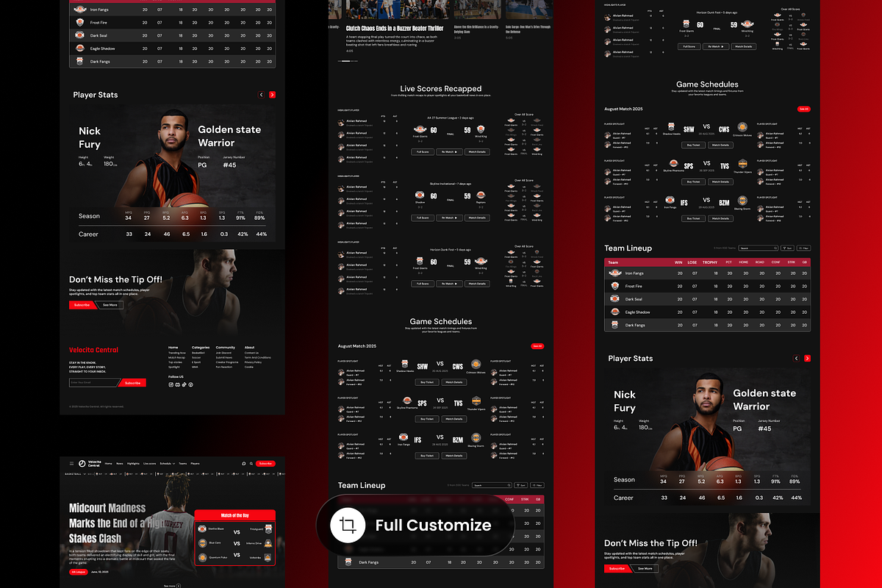Click the Blue Core team logo

tap(202, 543)
